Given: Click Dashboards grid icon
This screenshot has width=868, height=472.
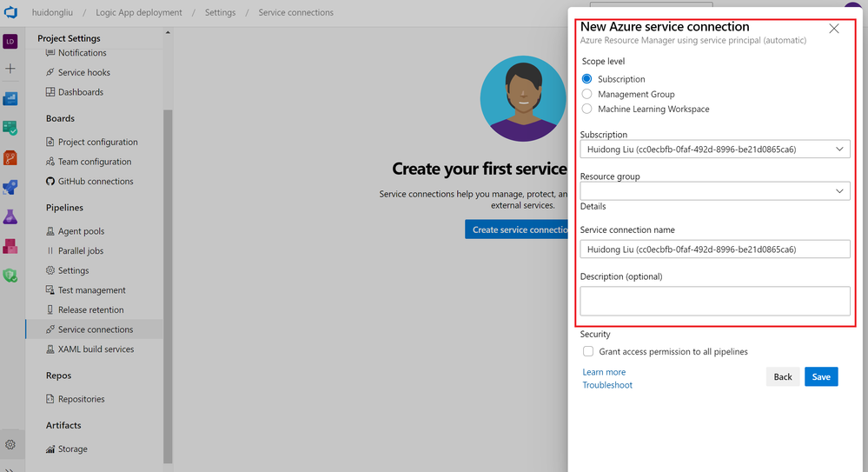Looking at the screenshot, I should pos(50,92).
